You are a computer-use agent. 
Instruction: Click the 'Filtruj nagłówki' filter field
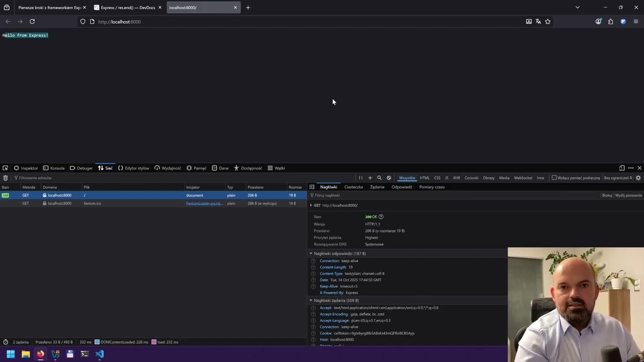453,196
